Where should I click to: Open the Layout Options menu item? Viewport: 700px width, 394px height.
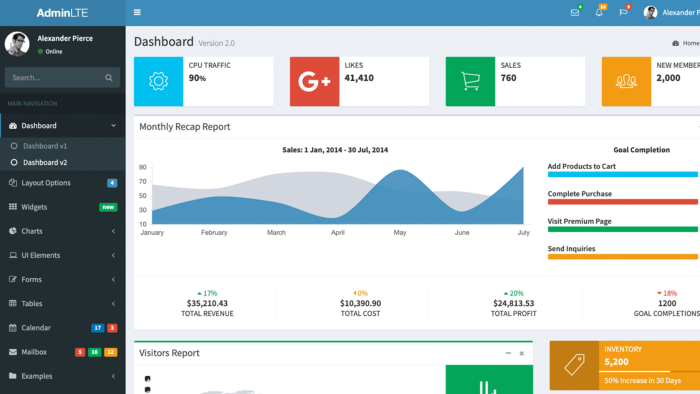tap(62, 183)
